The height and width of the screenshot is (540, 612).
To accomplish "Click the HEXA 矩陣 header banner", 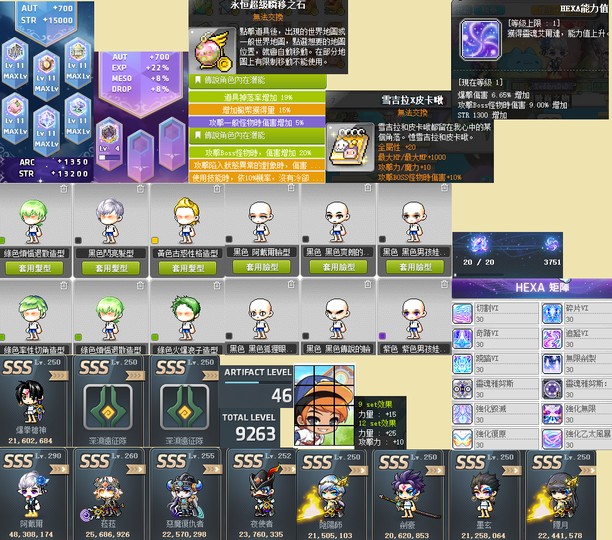I will point(532,288).
